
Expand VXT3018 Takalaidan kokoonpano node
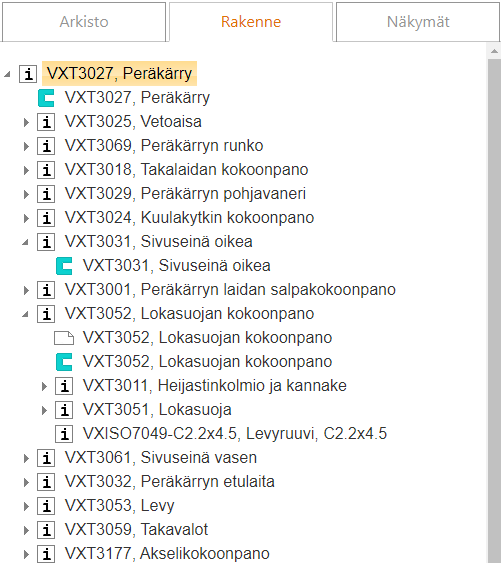tap(26, 170)
